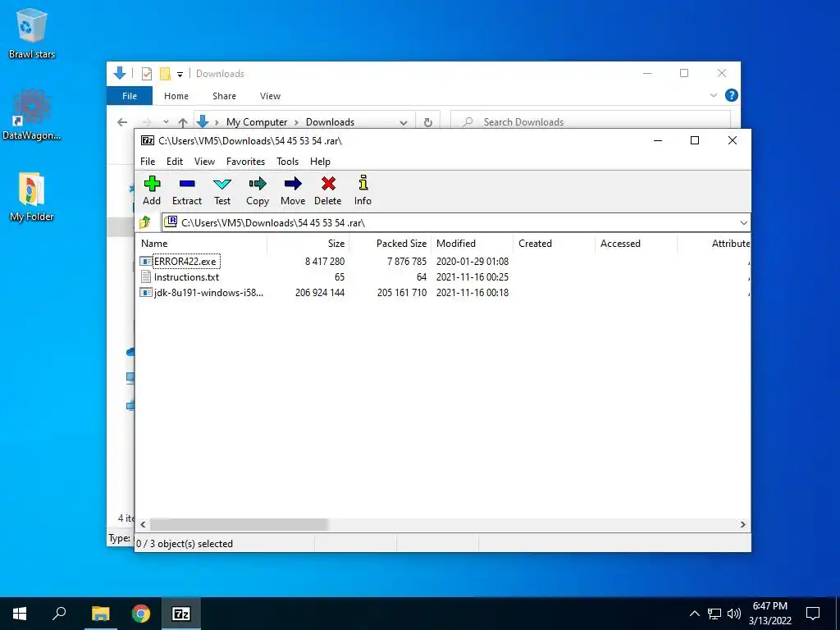Sort by the Modified column header
The height and width of the screenshot is (630, 840).
472,243
